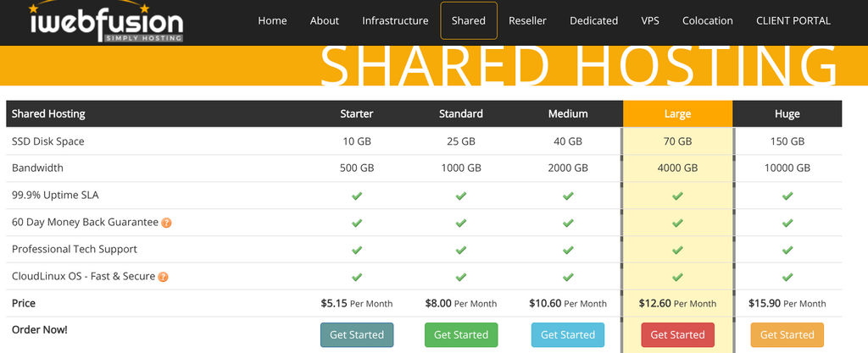This screenshot has width=868, height=353.
Task: Select the highlighted Large column header
Action: (677, 113)
